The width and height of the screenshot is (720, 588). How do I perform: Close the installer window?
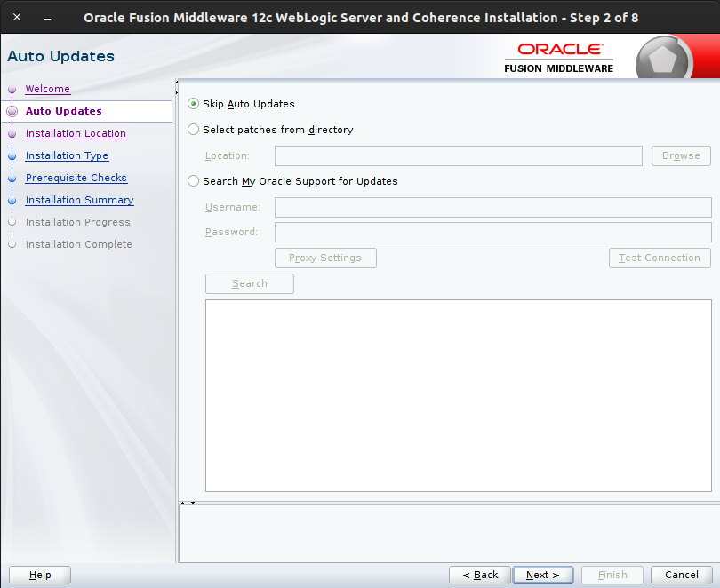17,18
